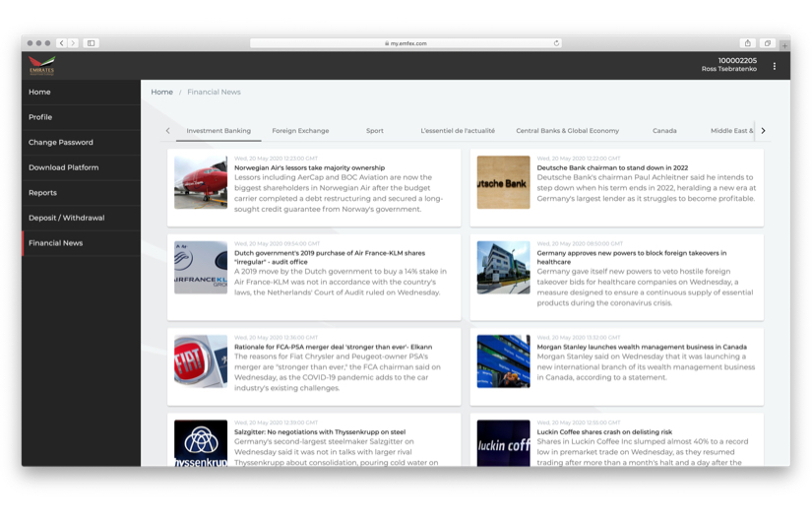The image size is (812, 517).
Task: Click account number 100002205
Action: pos(737,61)
